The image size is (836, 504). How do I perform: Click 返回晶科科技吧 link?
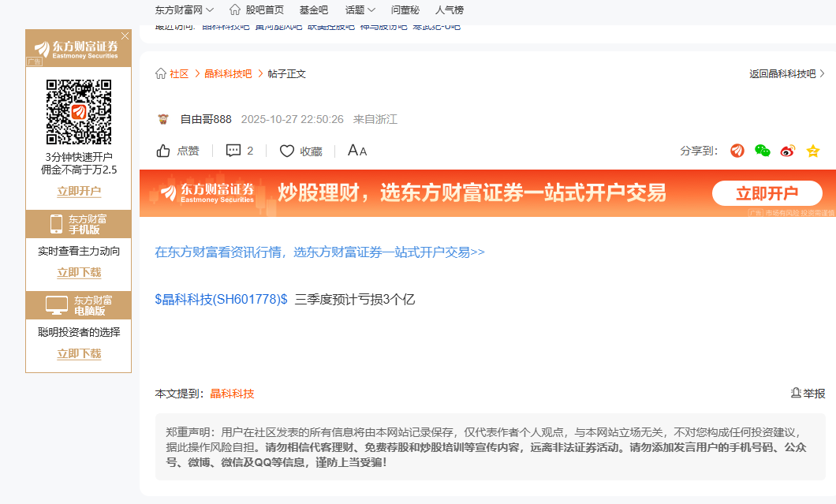point(787,73)
